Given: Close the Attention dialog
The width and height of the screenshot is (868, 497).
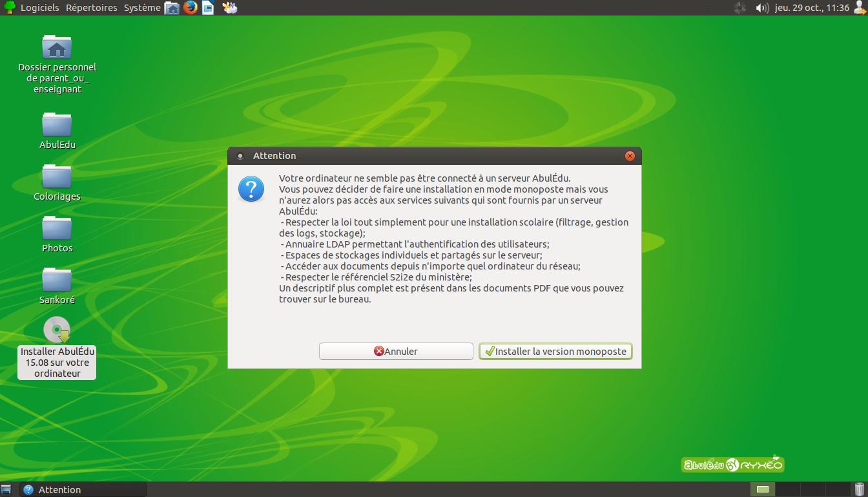Looking at the screenshot, I should pyautogui.click(x=630, y=156).
